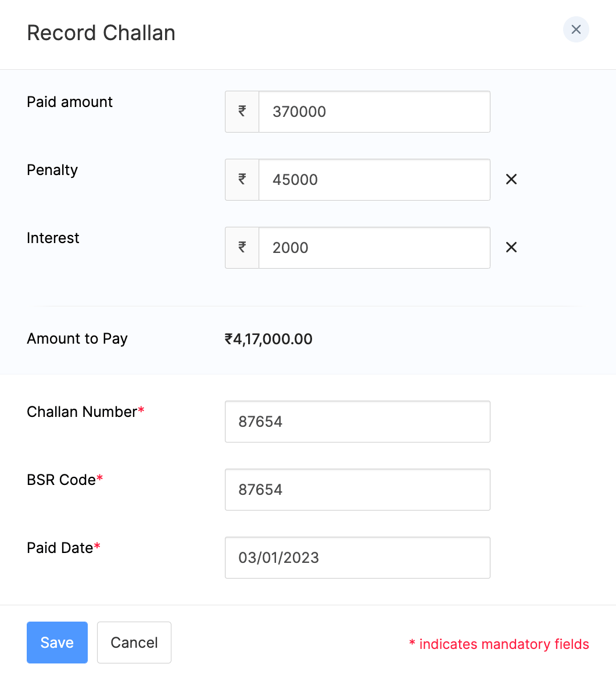Focus the Paid amount input showing 370000
The image size is (616, 678).
[374, 112]
